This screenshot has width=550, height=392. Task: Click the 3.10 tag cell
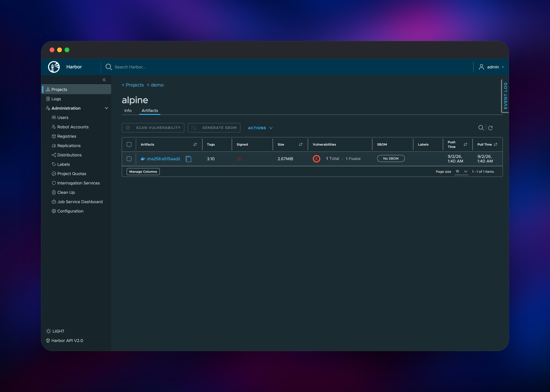(x=211, y=159)
